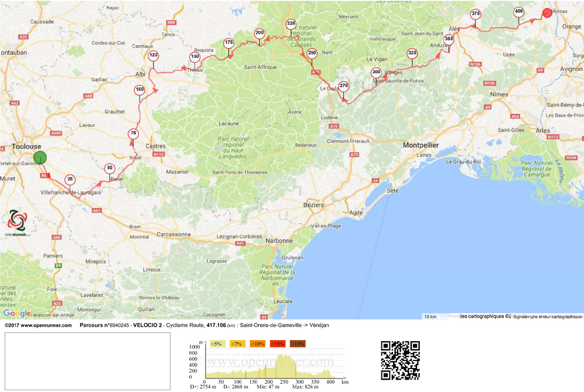Click the QR code image
Screen dimensions: 584x392
tap(401, 360)
